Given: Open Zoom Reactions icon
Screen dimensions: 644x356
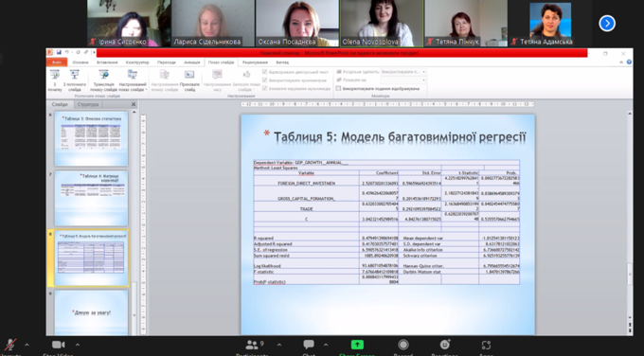Looking at the screenshot, I should [445, 345].
